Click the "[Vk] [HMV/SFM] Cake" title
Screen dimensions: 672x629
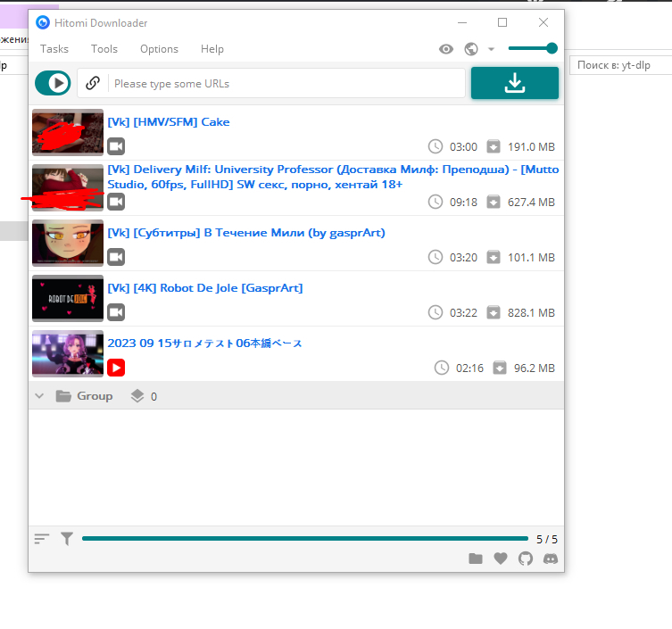click(168, 121)
